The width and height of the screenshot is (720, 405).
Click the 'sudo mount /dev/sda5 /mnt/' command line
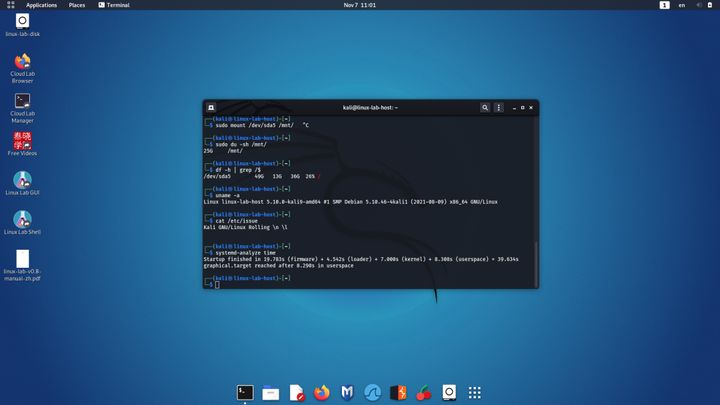pos(254,125)
